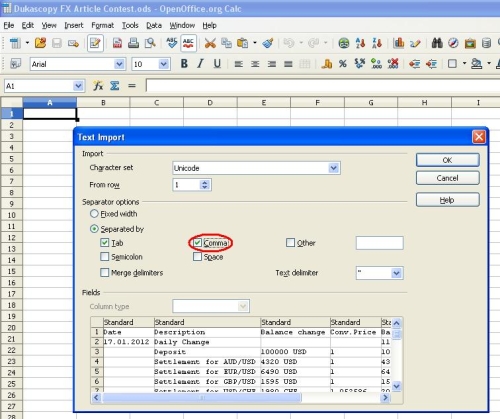Select the Fixed width radio button
Screen dimensions: 500x419
(94, 214)
